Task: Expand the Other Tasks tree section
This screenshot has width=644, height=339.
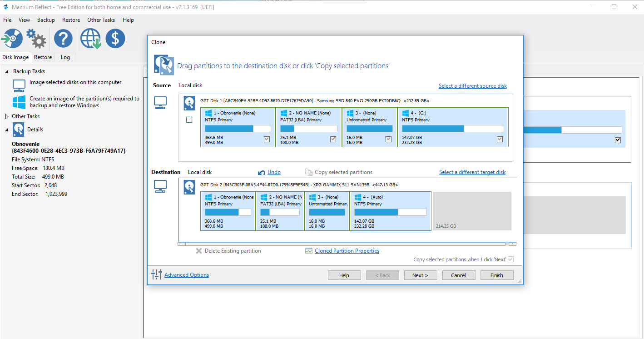Action: click(7, 116)
